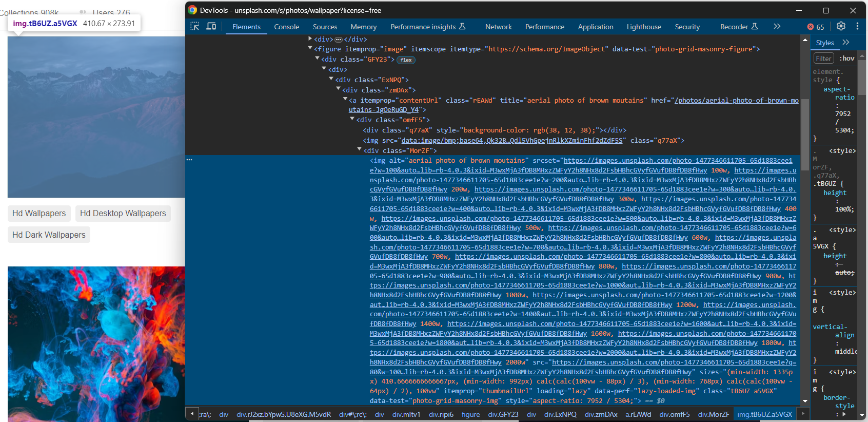The width and height of the screenshot is (868, 422).
Task: Collapse the figure element node
Action: [x=310, y=49]
